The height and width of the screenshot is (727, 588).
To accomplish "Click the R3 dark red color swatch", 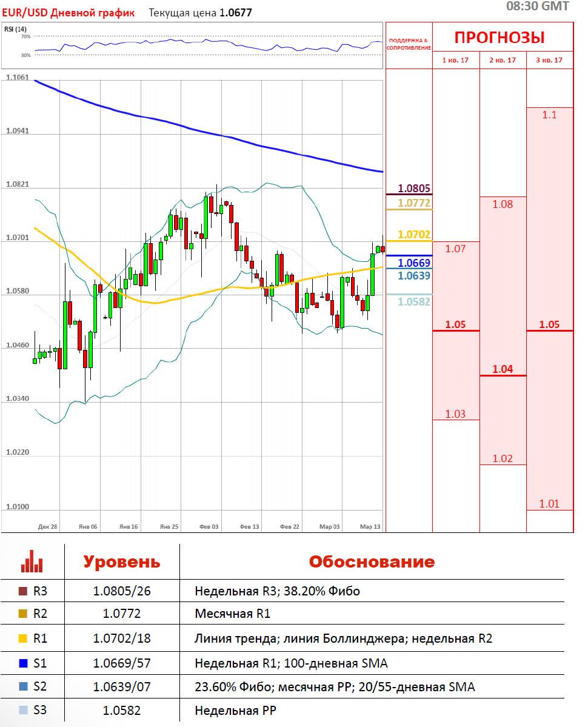I will click(x=23, y=591).
